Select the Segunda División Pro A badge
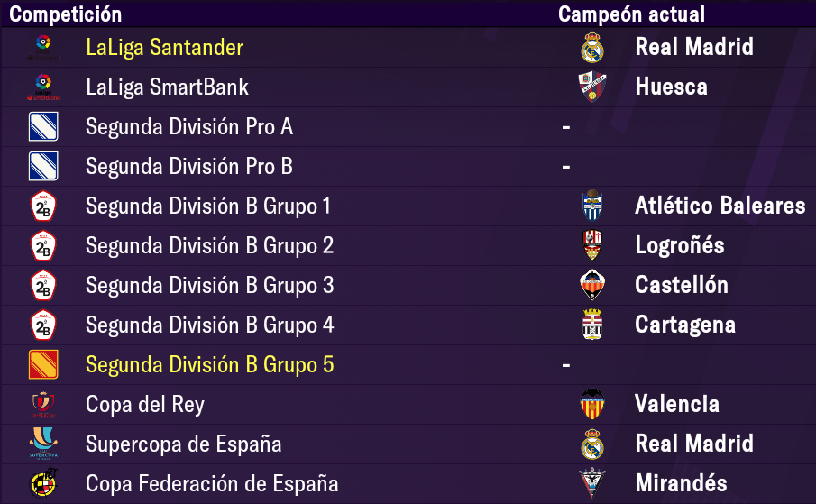The image size is (816, 504). [43, 126]
